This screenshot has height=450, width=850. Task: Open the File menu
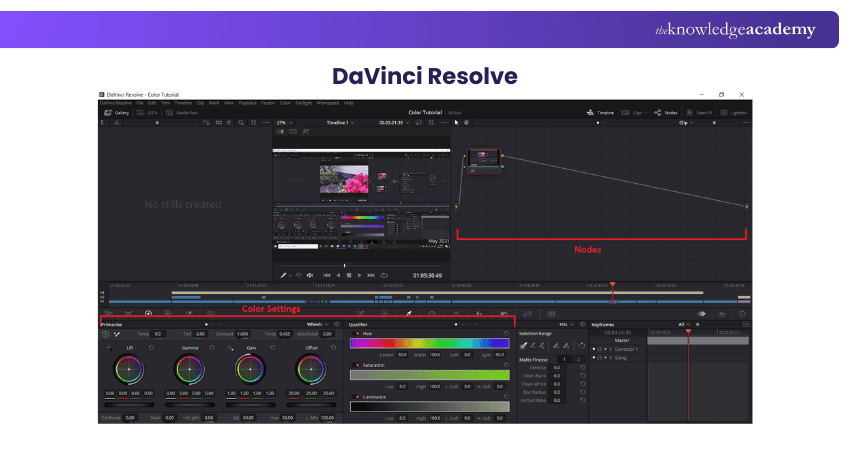point(140,103)
